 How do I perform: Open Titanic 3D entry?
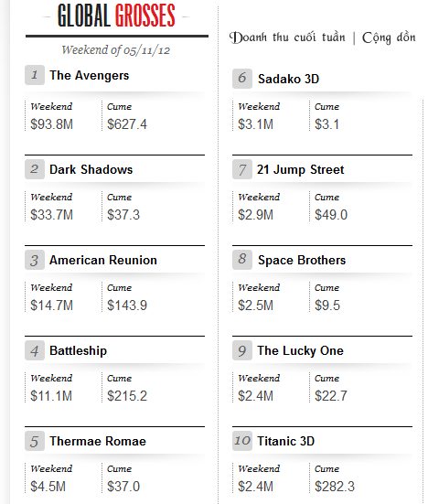pyautogui.click(x=286, y=441)
